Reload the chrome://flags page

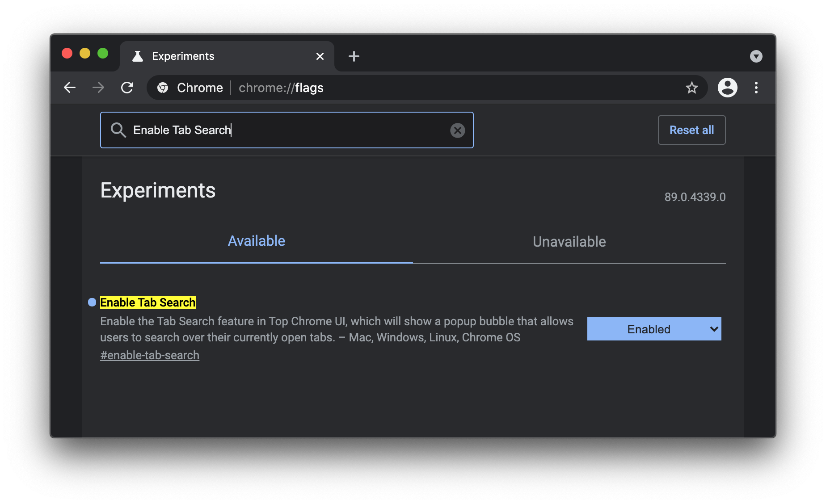pyautogui.click(x=127, y=88)
